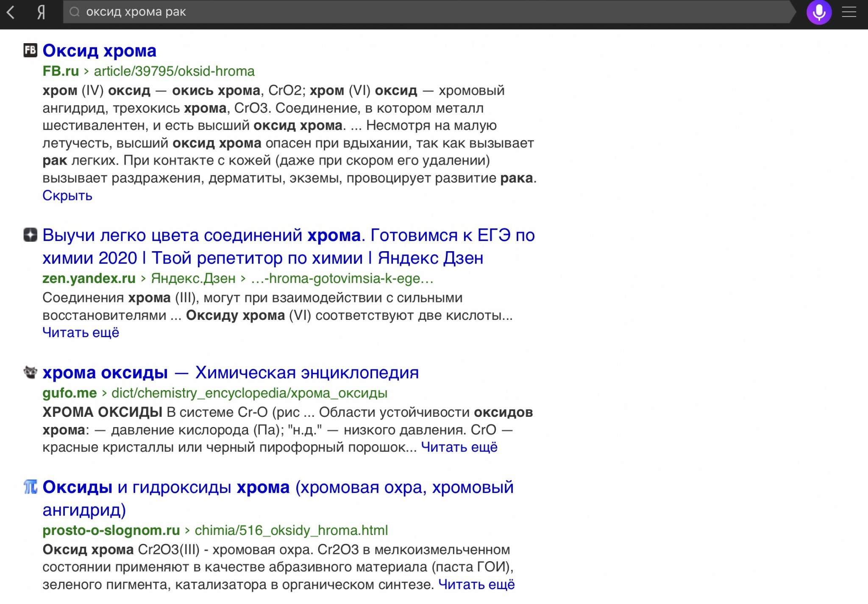The height and width of the screenshot is (604, 868).
Task: Tap the back arrow icon
Action: point(11,12)
